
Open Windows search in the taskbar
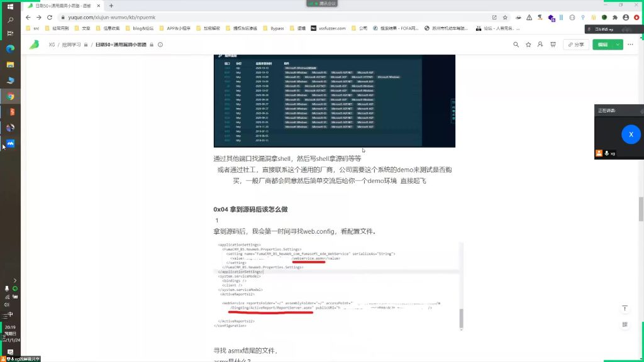(x=10, y=19)
